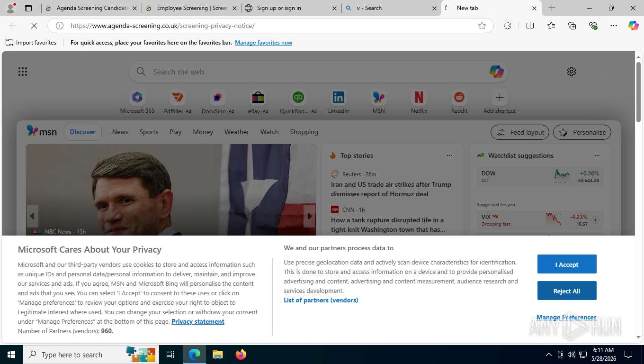Show hidden system tray icons
Screen dimensions: 644x364
(x=549, y=355)
